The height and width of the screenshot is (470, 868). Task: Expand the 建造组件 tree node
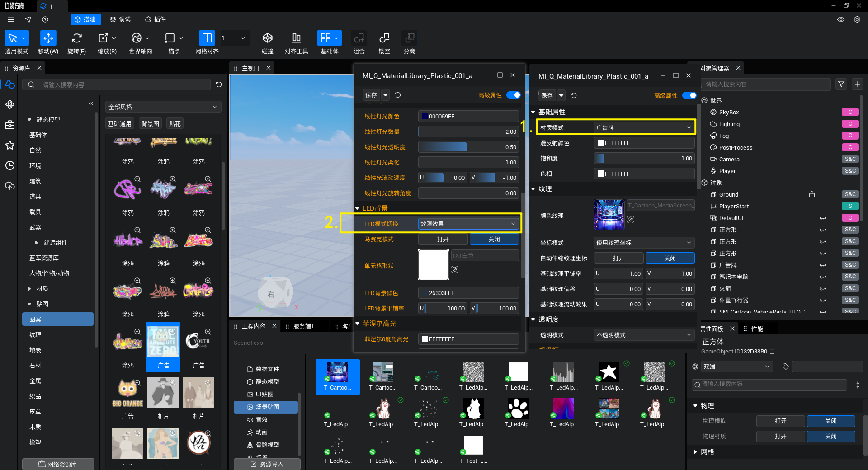pyautogui.click(x=37, y=243)
